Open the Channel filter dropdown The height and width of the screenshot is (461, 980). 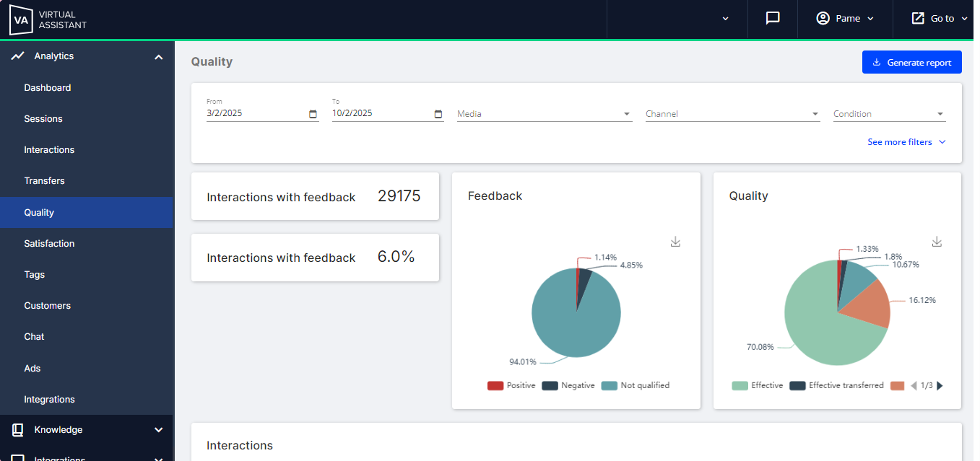click(733, 114)
